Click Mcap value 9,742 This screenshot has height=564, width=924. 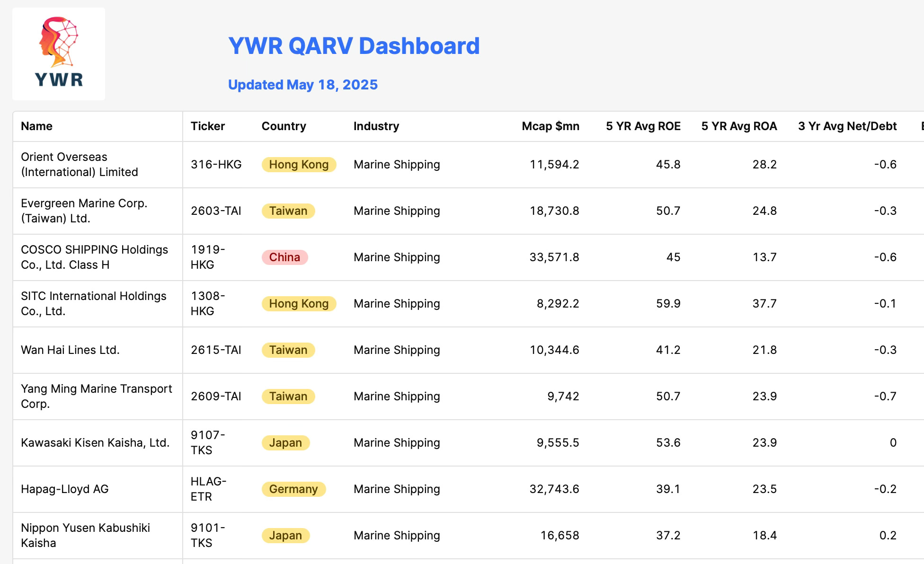(x=563, y=397)
